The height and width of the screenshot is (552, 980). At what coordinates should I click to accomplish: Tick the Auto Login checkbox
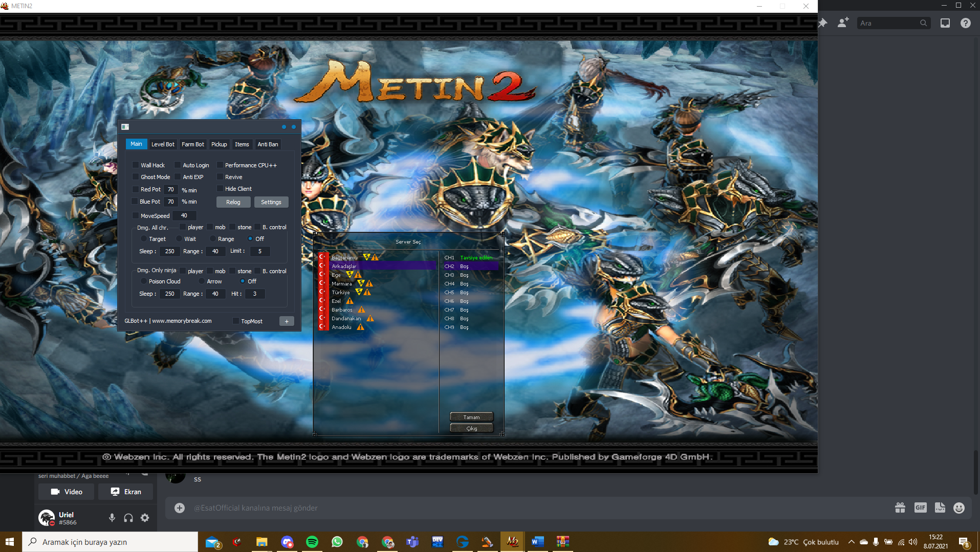pos(178,165)
